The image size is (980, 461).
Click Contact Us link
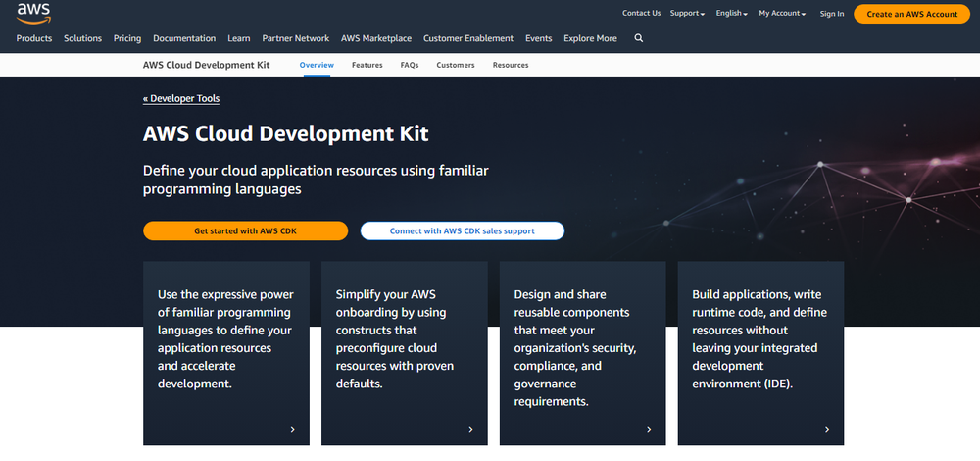point(641,13)
